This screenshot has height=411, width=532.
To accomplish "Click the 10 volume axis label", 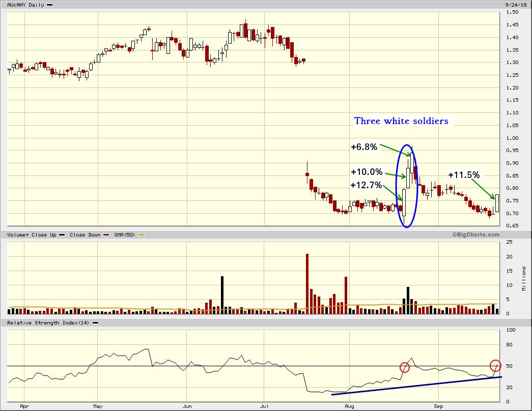I will click(x=509, y=285).
